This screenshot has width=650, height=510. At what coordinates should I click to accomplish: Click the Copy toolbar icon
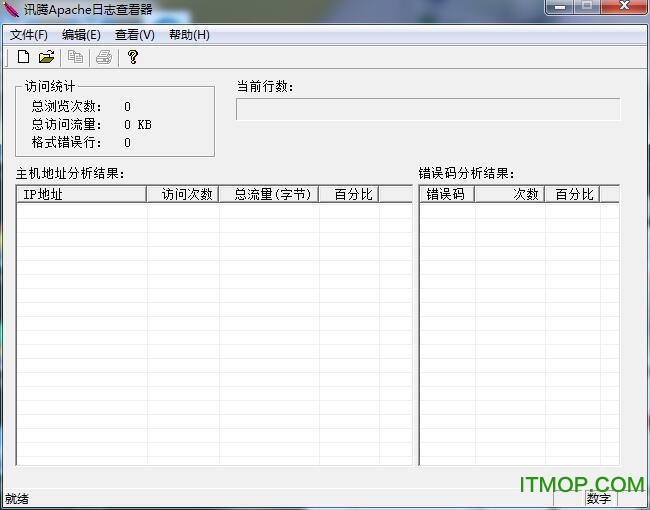tap(75, 56)
